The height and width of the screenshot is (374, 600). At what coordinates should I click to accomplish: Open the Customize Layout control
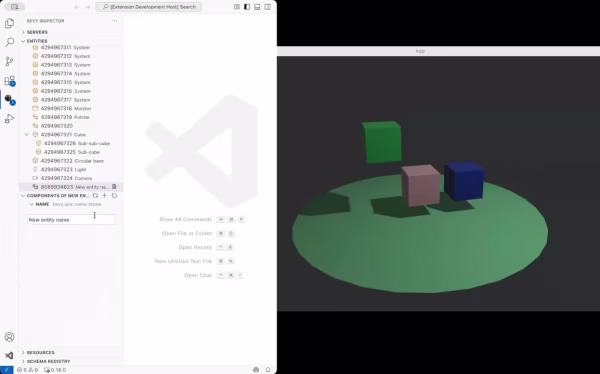237,7
